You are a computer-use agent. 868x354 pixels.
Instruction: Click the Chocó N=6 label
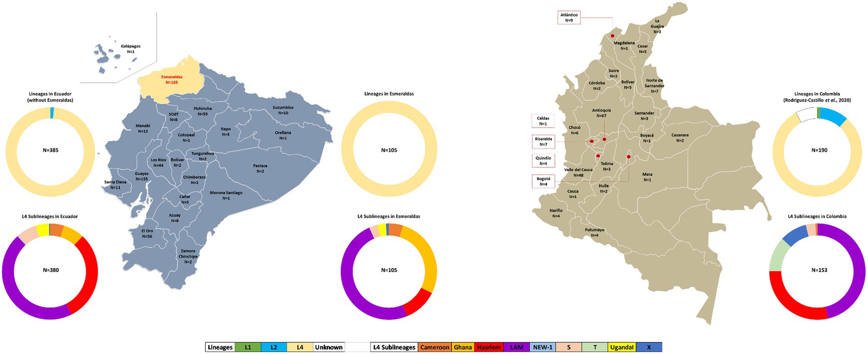coord(574,130)
